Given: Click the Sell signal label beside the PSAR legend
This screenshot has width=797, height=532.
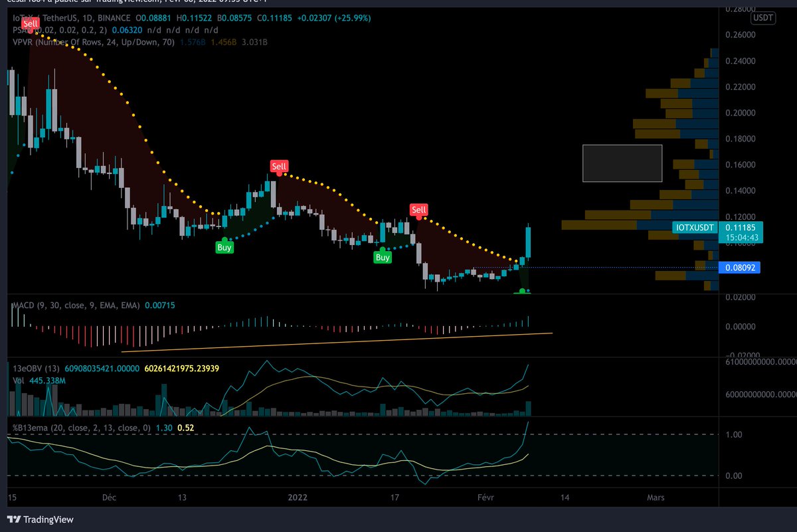Looking at the screenshot, I should click(31, 23).
